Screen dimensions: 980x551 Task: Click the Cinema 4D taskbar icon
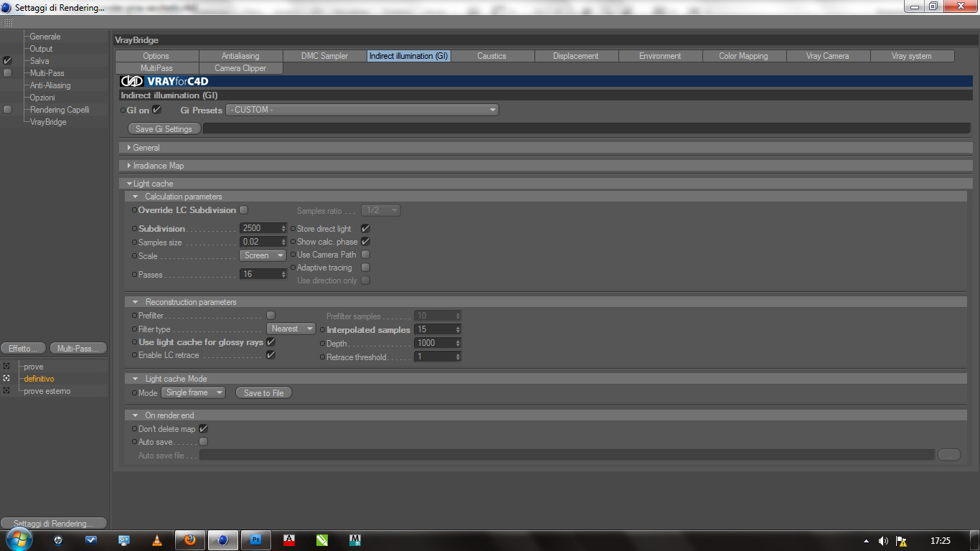coord(222,540)
